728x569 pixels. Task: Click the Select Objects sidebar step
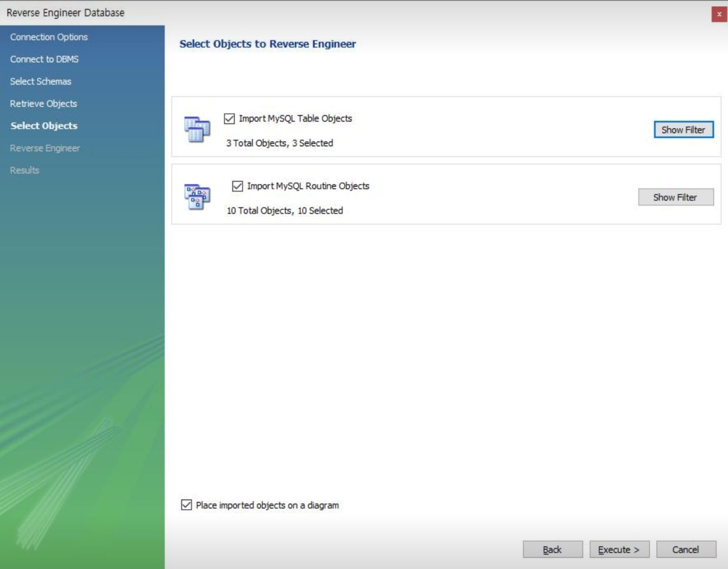coord(44,126)
